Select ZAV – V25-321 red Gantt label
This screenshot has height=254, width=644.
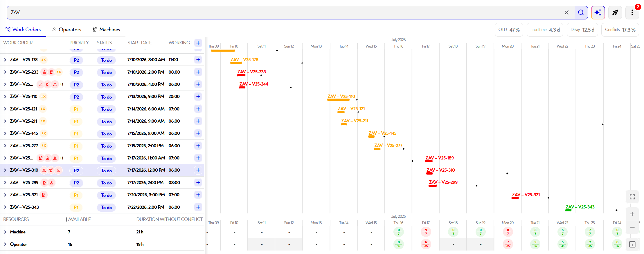[x=526, y=195]
